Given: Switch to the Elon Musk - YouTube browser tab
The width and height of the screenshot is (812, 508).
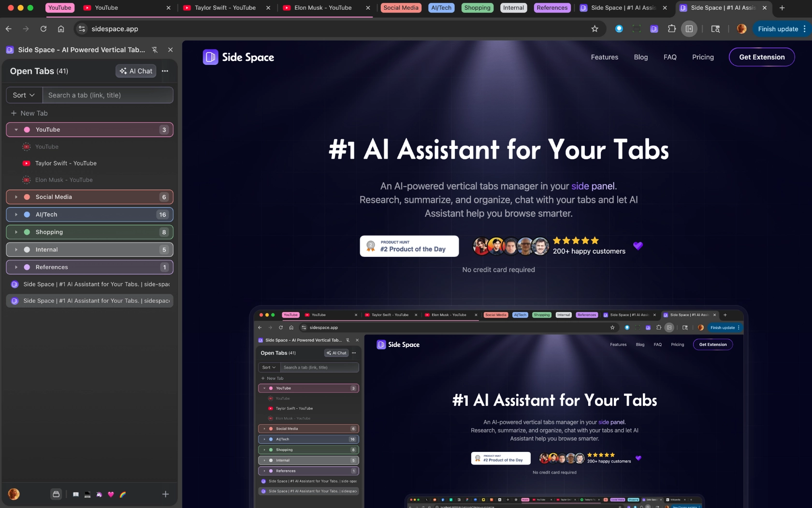Looking at the screenshot, I should click(x=320, y=8).
